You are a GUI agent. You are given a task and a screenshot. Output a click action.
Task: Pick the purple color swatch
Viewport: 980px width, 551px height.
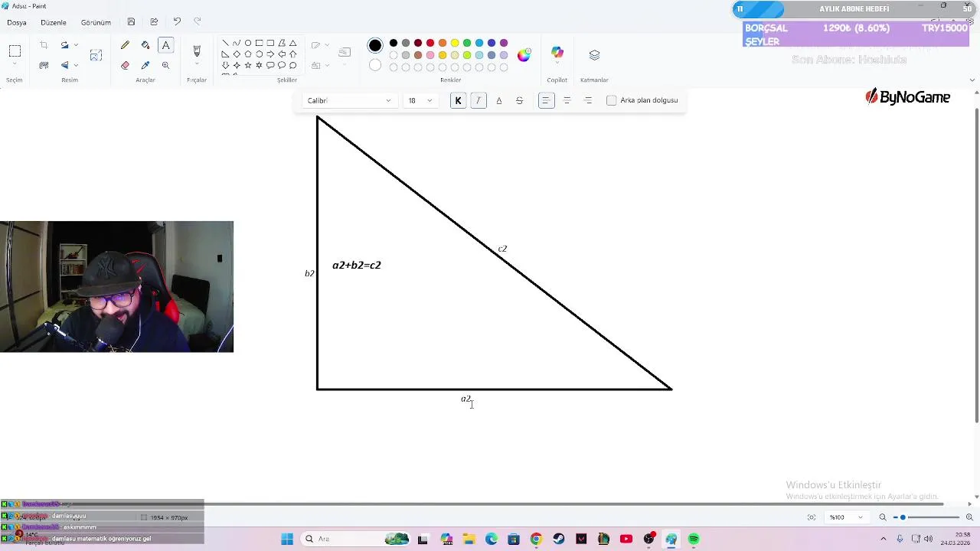pyautogui.click(x=504, y=43)
